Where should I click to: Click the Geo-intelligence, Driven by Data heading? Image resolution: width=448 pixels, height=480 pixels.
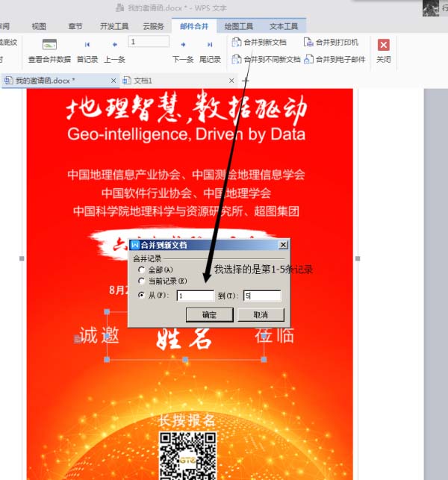click(x=187, y=134)
